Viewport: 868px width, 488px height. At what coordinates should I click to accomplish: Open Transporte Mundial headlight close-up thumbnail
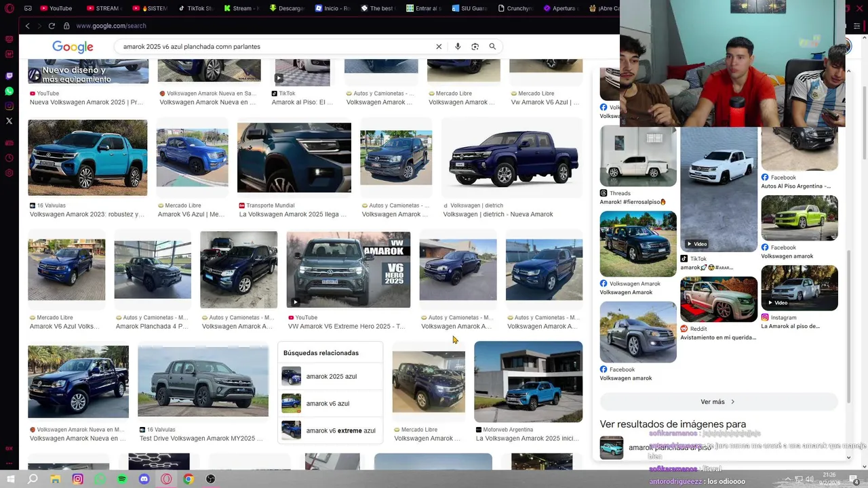(294, 158)
